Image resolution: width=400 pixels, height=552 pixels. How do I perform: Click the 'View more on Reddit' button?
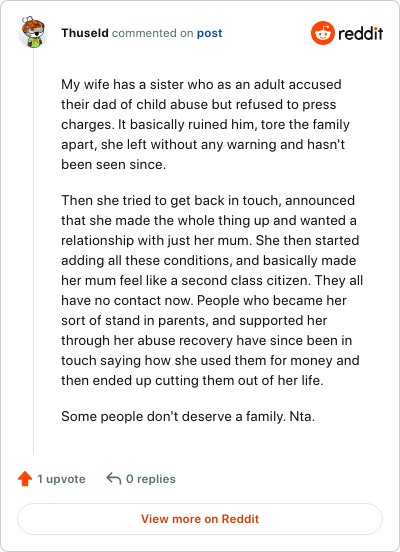pyautogui.click(x=200, y=519)
